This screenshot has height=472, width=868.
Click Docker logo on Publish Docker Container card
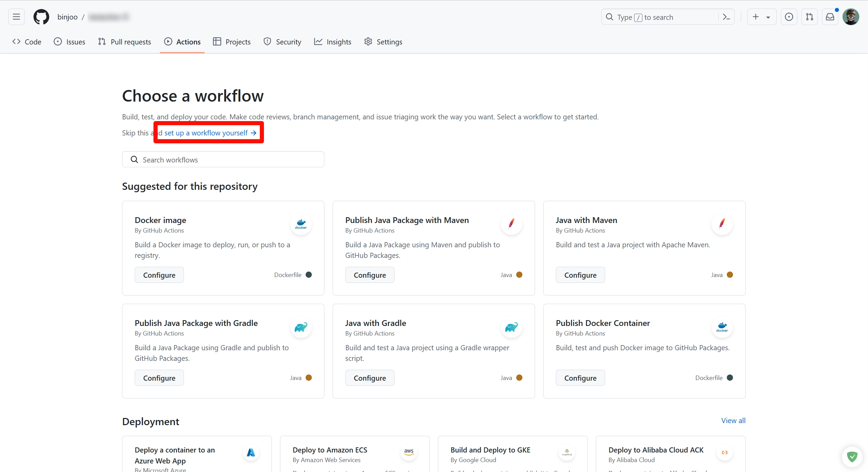tap(722, 327)
